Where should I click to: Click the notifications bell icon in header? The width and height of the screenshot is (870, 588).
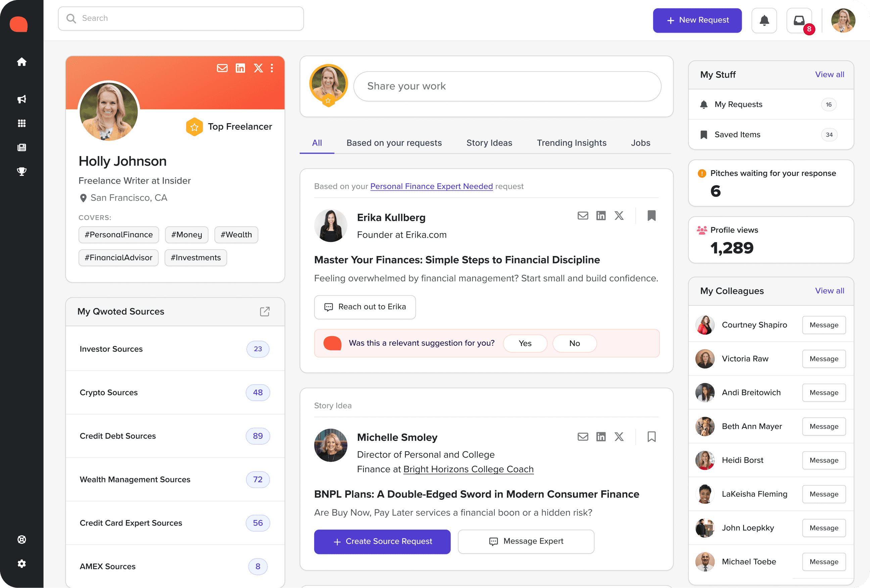pos(764,20)
